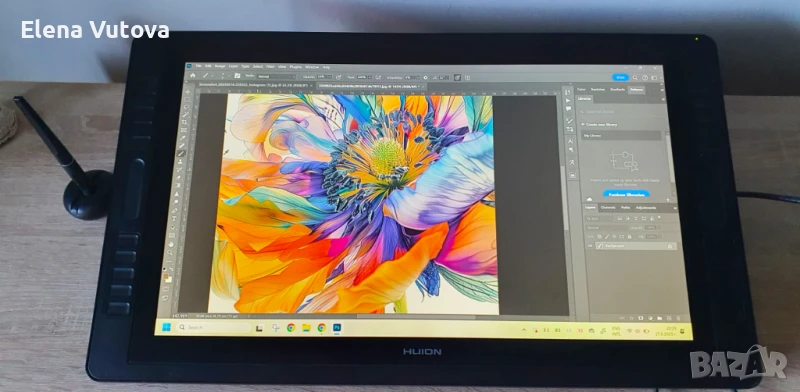Open the layer Opacity dropdown
The height and width of the screenshot is (392, 800).
[x=659, y=228]
